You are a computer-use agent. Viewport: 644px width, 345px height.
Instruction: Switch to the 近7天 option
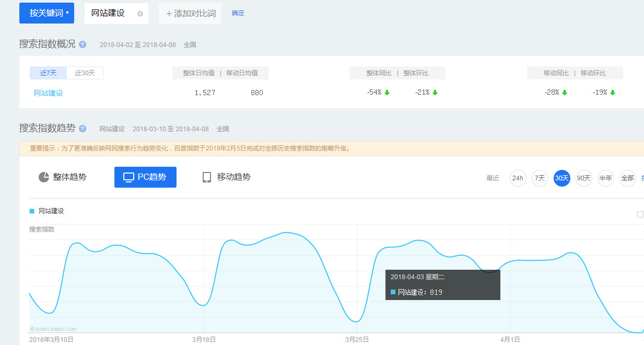pos(48,73)
